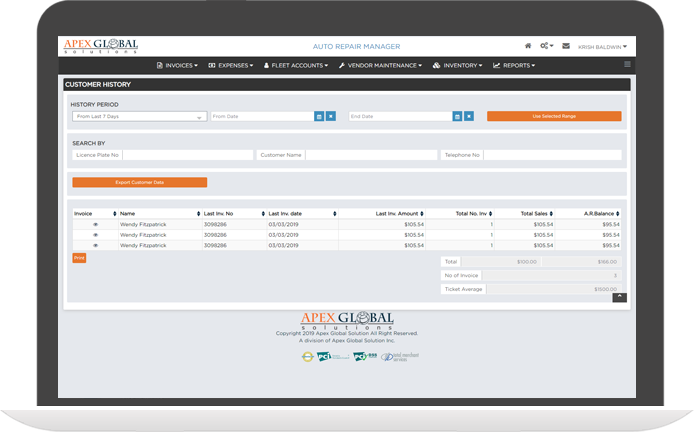View invoice via second row eye icon
This screenshot has height=432, width=694.
tap(96, 235)
